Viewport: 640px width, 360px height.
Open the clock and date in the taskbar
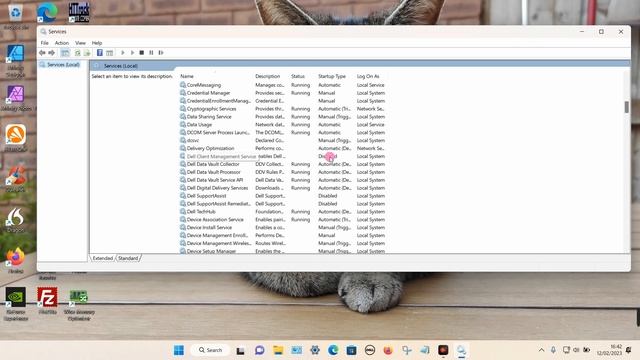pos(609,350)
